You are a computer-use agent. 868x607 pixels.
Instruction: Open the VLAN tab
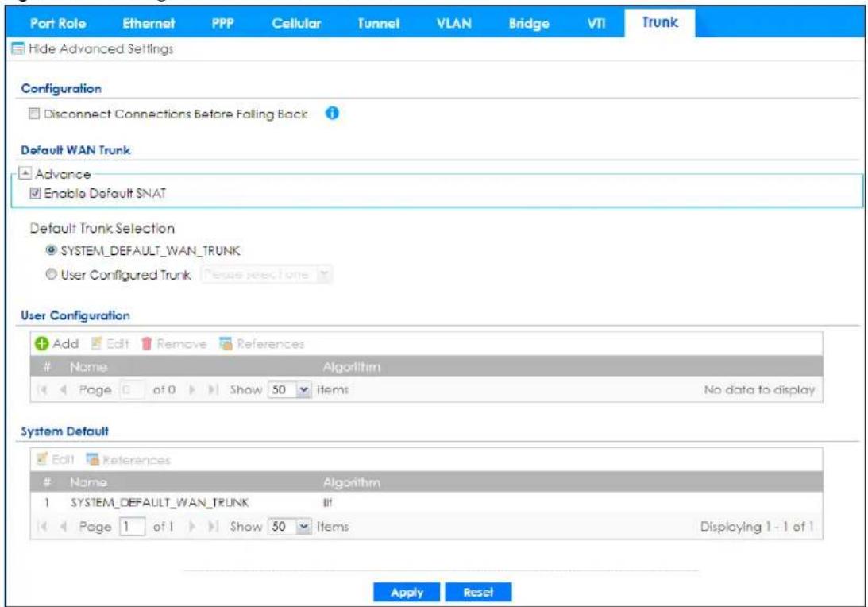point(454,23)
